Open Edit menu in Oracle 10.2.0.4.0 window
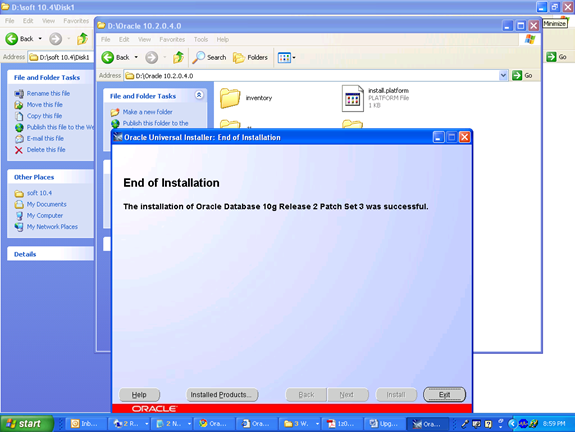This screenshot has height=433, width=576. tap(124, 39)
